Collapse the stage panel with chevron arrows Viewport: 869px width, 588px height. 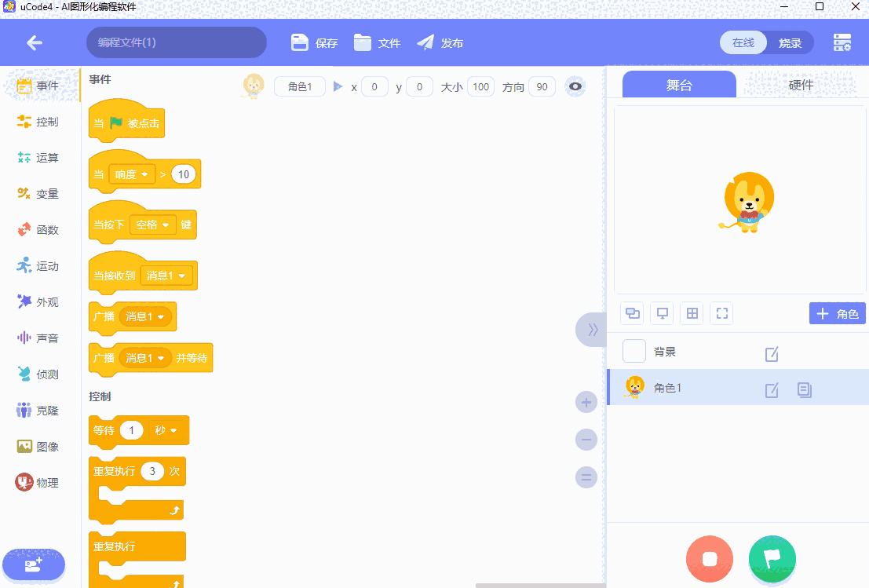click(592, 330)
